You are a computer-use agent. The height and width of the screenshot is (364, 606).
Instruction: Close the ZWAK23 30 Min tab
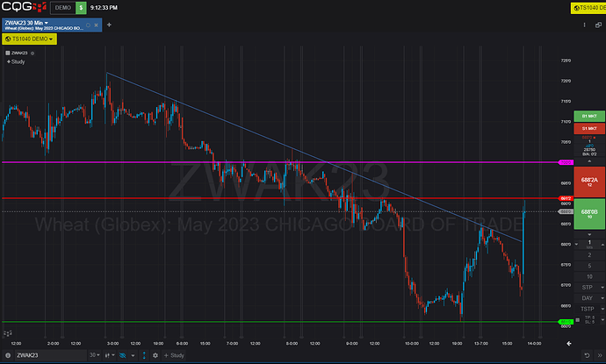coord(97,25)
